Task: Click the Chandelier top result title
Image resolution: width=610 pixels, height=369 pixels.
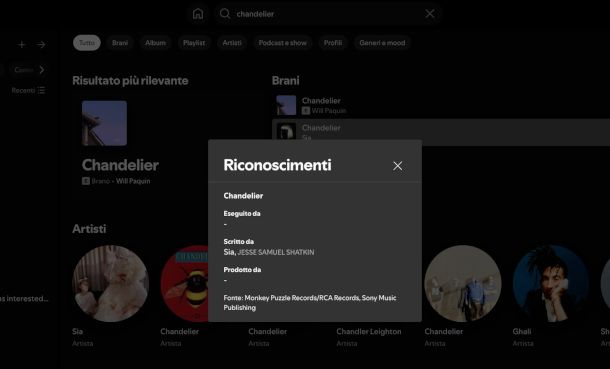Action: point(120,165)
